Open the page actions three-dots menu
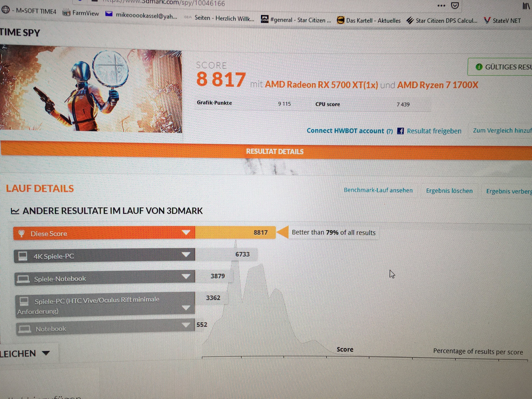 click(x=441, y=6)
